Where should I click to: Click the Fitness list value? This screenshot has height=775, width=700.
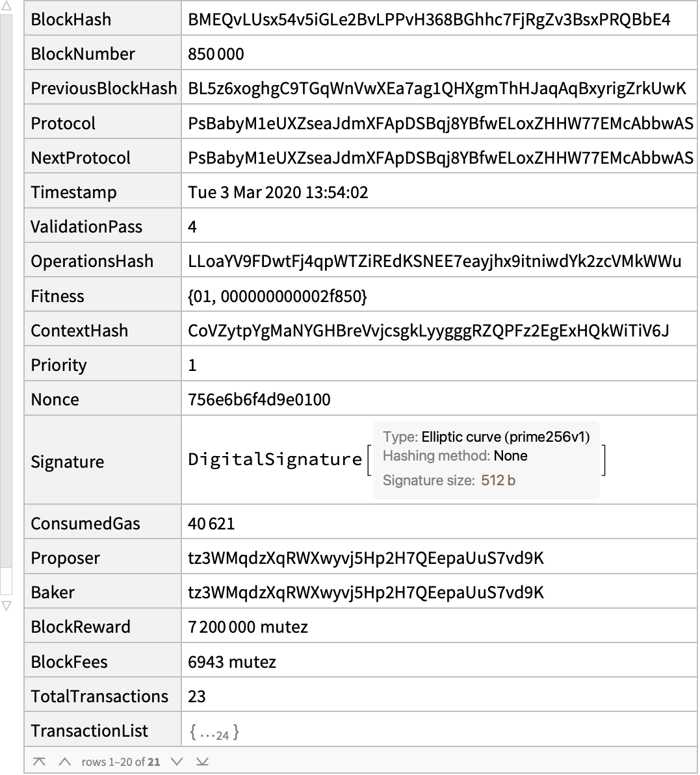pos(278,296)
